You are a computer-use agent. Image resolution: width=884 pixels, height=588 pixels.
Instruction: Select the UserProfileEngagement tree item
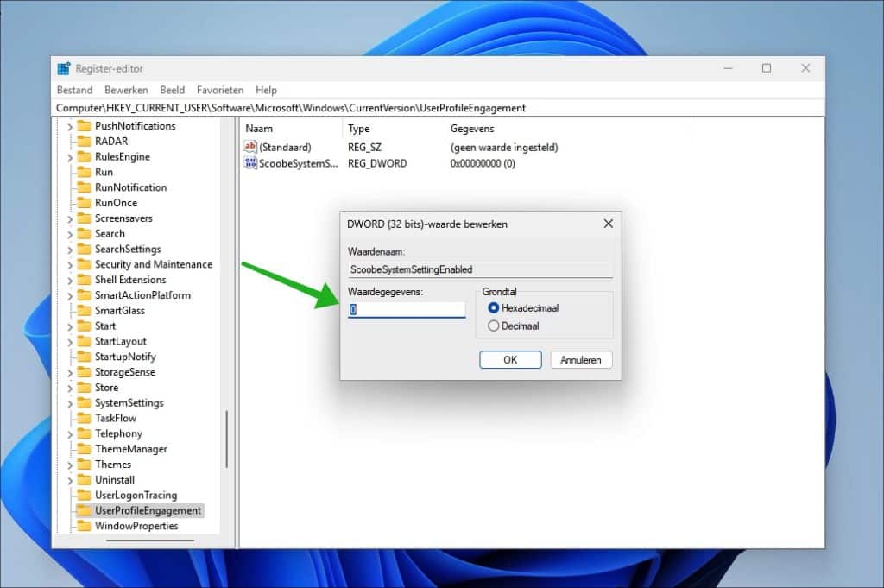pos(148,511)
